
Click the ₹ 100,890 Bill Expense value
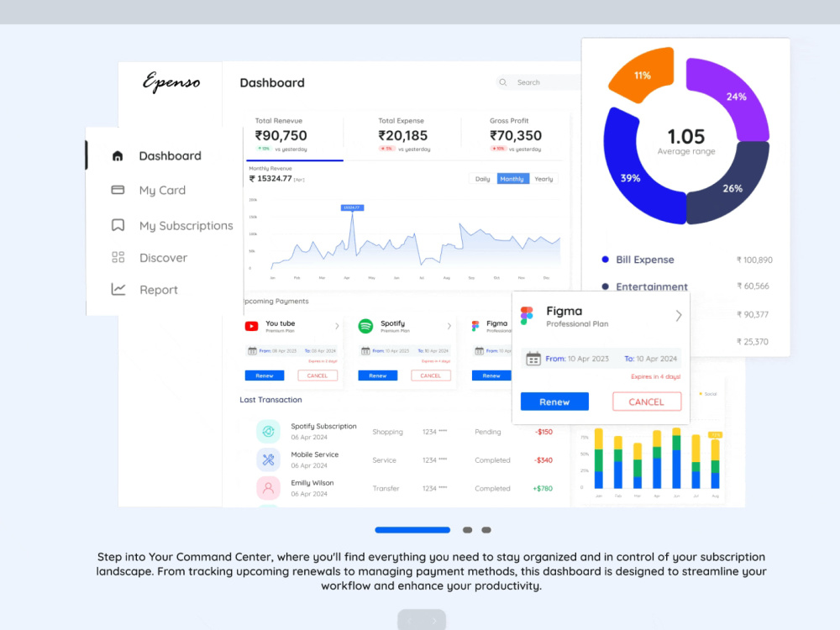coord(754,260)
